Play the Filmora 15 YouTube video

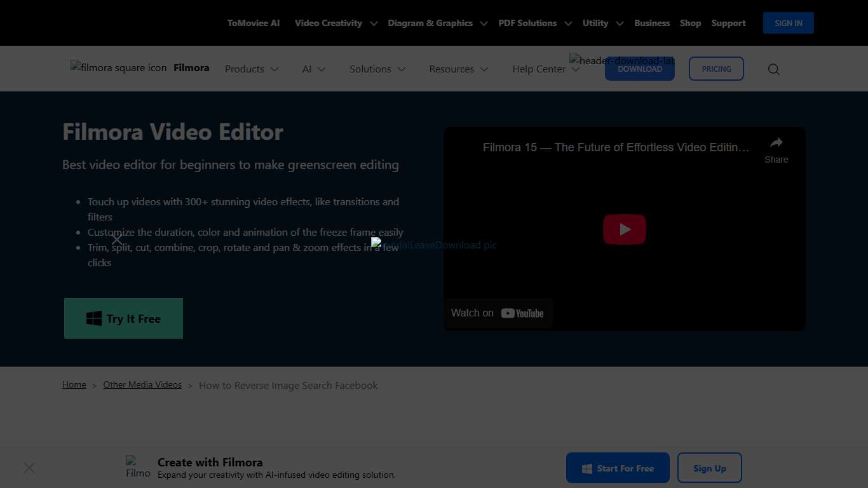click(x=624, y=229)
